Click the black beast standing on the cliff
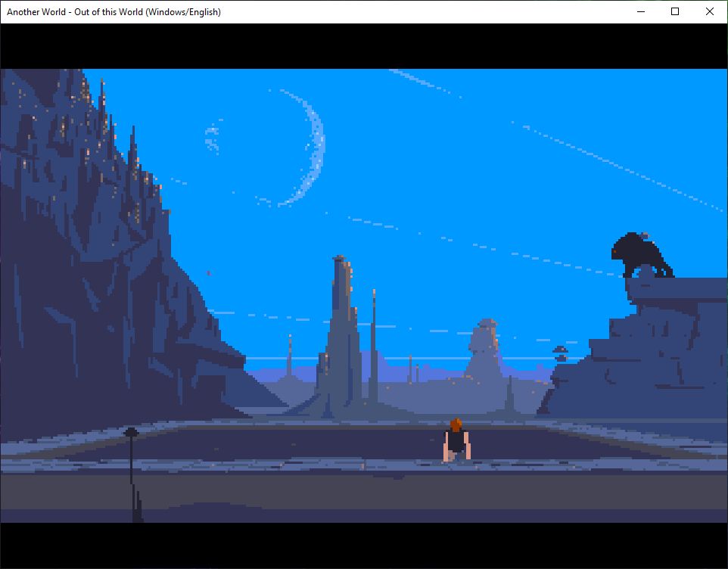The height and width of the screenshot is (569, 728). (642, 255)
